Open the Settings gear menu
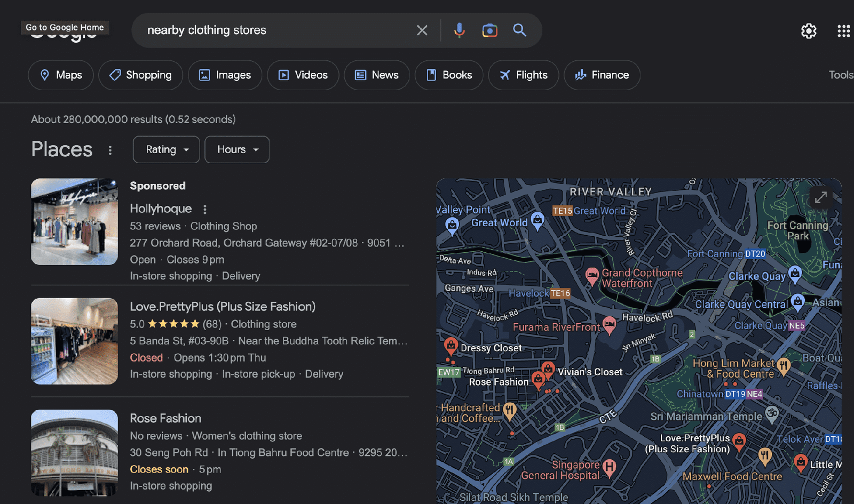Image resolution: width=854 pixels, height=504 pixels. [809, 31]
